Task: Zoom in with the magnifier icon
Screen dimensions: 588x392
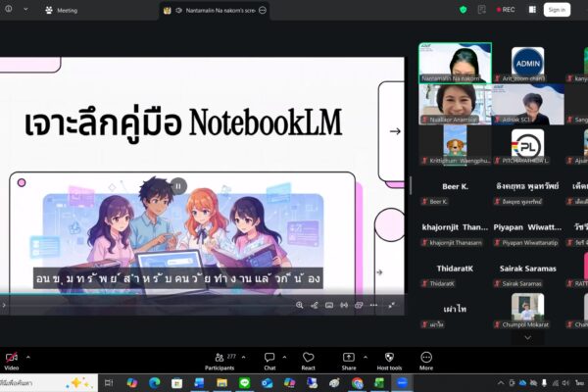Action: pos(299,305)
